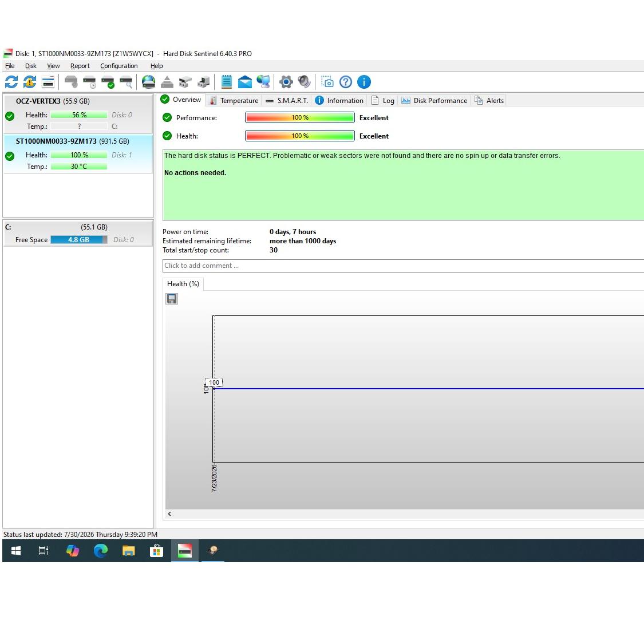This screenshot has width=644, height=644.
Task: Click the graph left scroll arrow
Action: point(169,514)
